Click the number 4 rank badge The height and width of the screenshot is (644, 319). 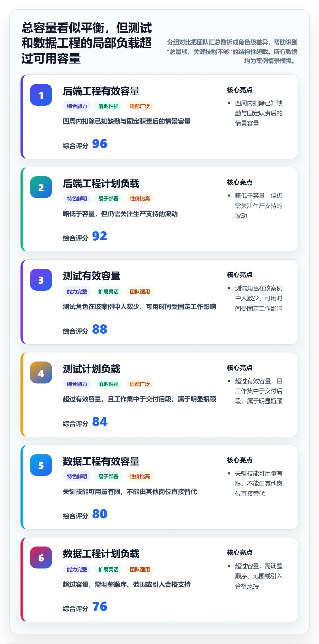(x=41, y=373)
